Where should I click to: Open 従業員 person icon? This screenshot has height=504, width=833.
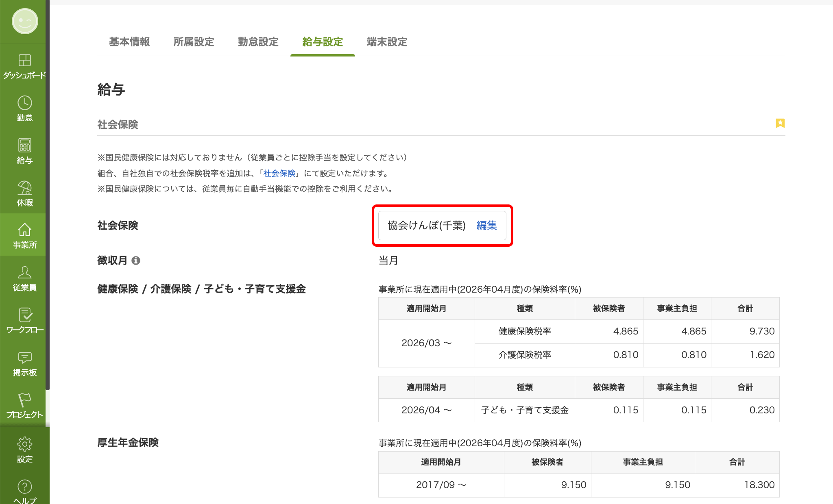(24, 273)
